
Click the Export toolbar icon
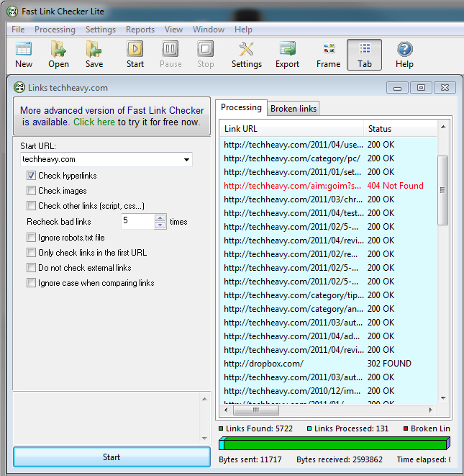(287, 55)
